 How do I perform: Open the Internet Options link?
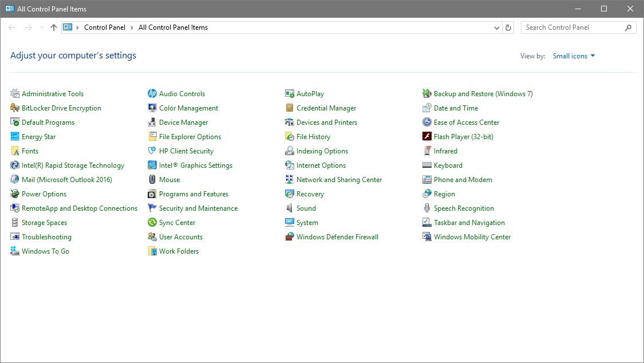tap(321, 165)
